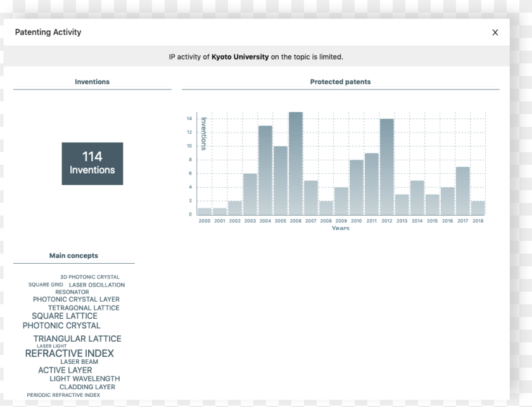
Task: Click the TETRAGONAL LATTICE concept
Action: point(84,308)
